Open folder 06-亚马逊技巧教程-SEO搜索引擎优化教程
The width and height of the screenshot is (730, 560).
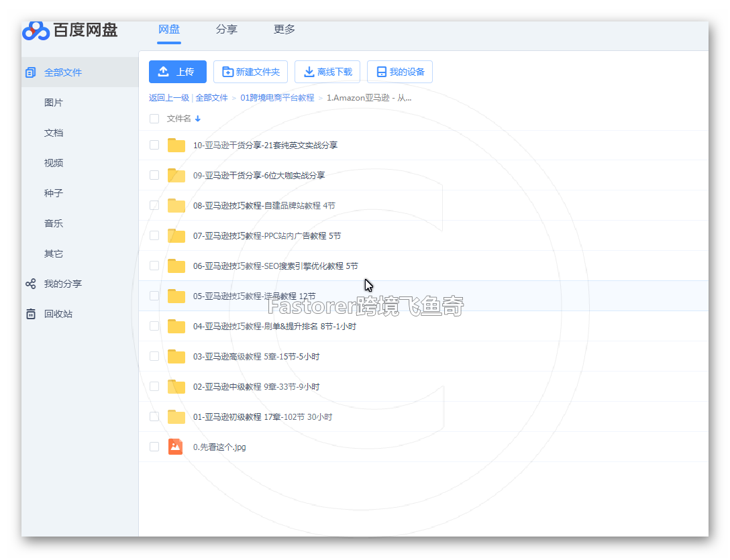pos(276,266)
